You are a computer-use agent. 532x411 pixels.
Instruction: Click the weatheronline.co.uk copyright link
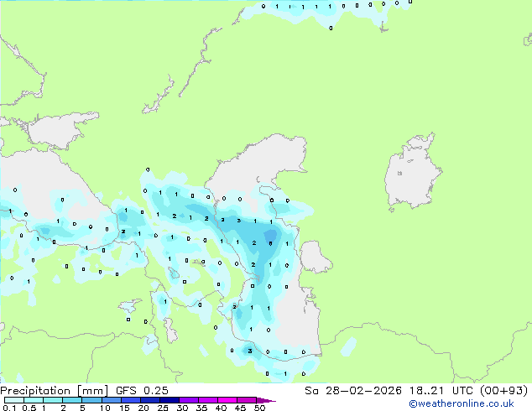(x=462, y=403)
